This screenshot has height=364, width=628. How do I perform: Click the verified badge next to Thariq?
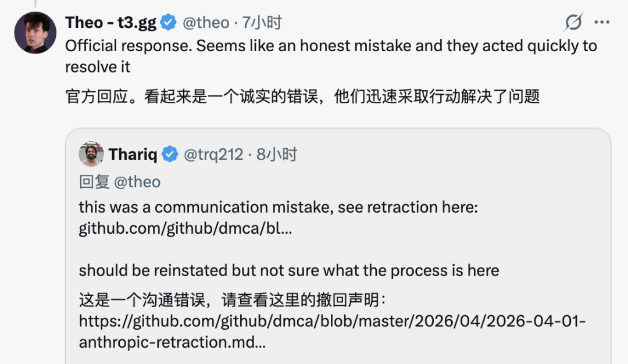(x=170, y=154)
